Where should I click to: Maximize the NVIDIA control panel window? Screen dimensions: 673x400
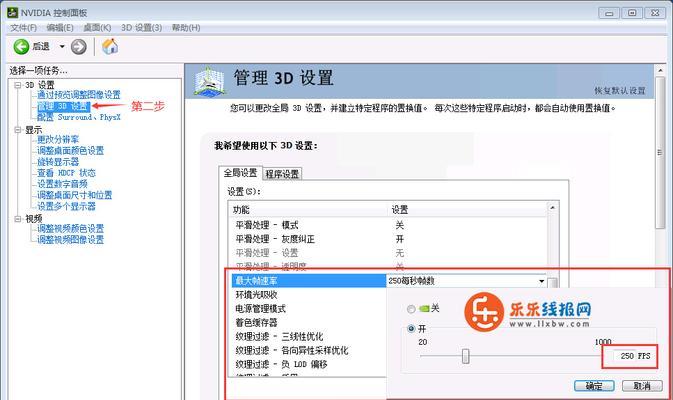click(x=632, y=13)
